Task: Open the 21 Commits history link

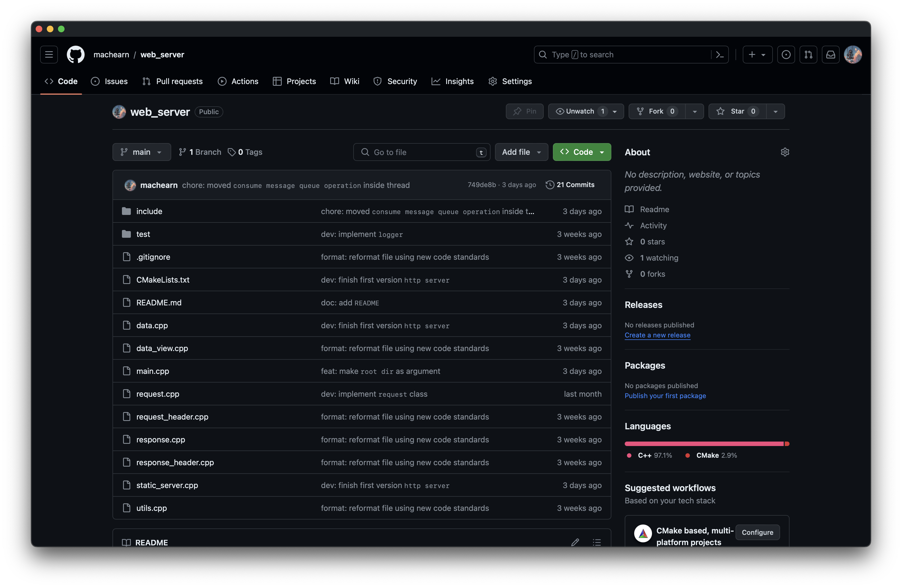Action: [x=570, y=185]
